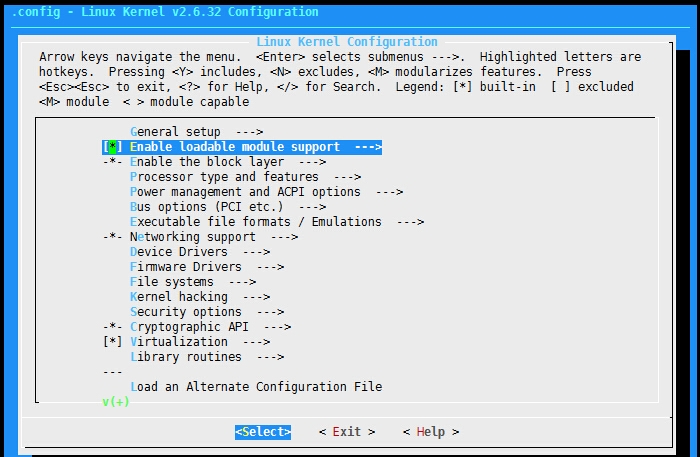Click the '[ ] excluded' legend text
Screen dimensions: 700x457
point(592,87)
